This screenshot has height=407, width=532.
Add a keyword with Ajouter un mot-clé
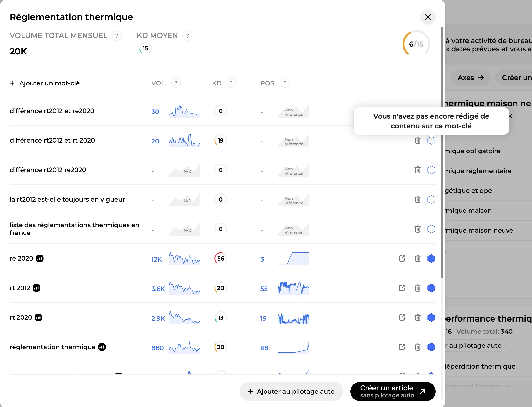pyautogui.click(x=45, y=83)
